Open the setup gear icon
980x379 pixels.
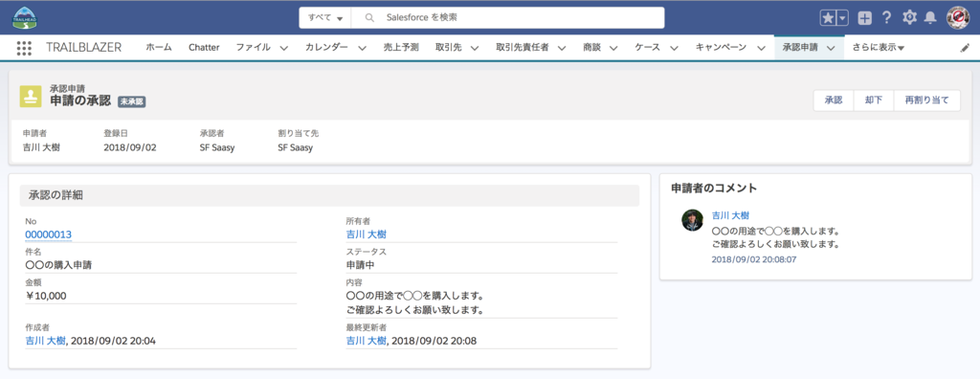(909, 17)
